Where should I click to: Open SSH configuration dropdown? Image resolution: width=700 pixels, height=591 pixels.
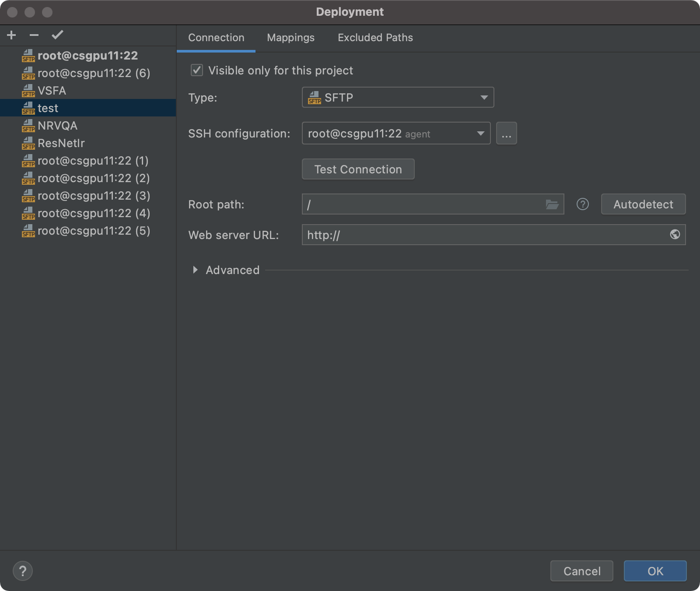[396, 133]
